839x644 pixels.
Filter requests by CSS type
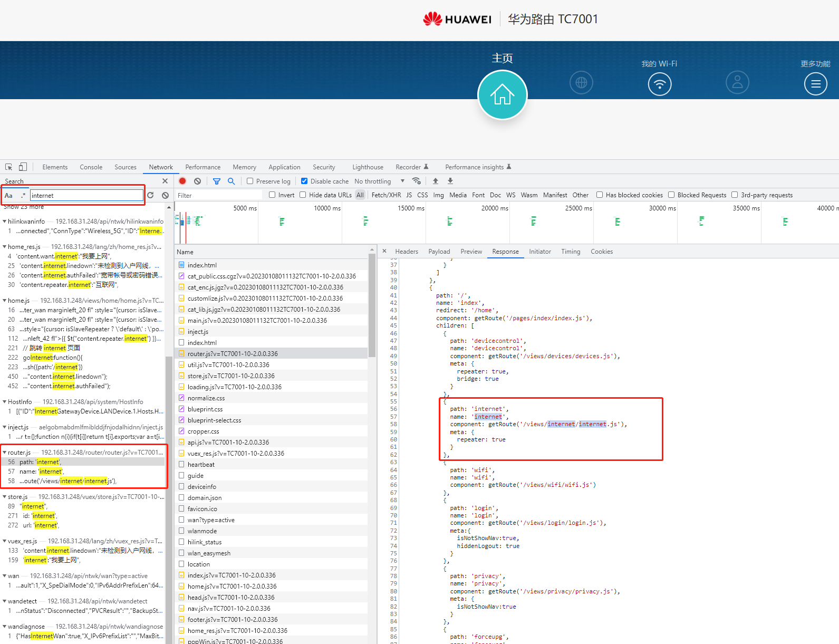click(422, 195)
